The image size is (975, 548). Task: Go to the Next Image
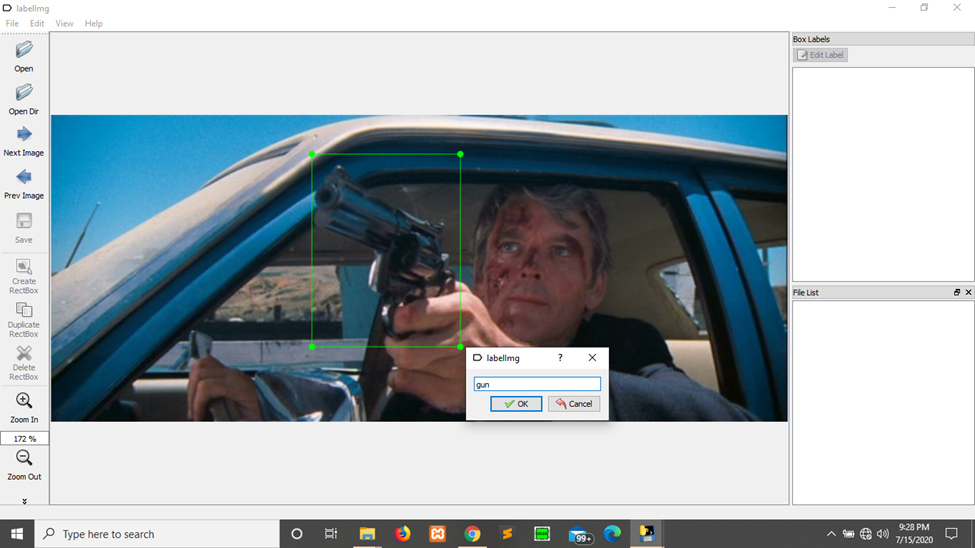24,141
